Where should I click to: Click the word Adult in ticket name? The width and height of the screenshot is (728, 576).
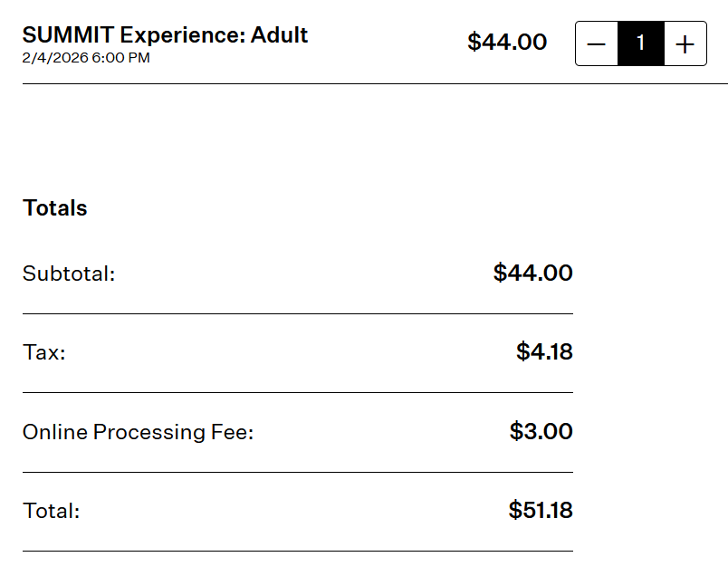[280, 35]
